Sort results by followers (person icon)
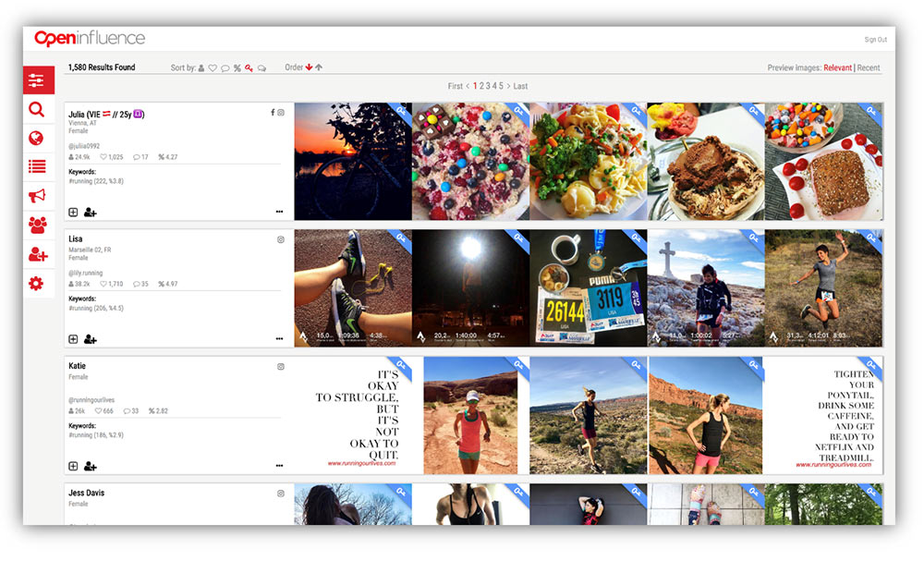 (x=201, y=68)
